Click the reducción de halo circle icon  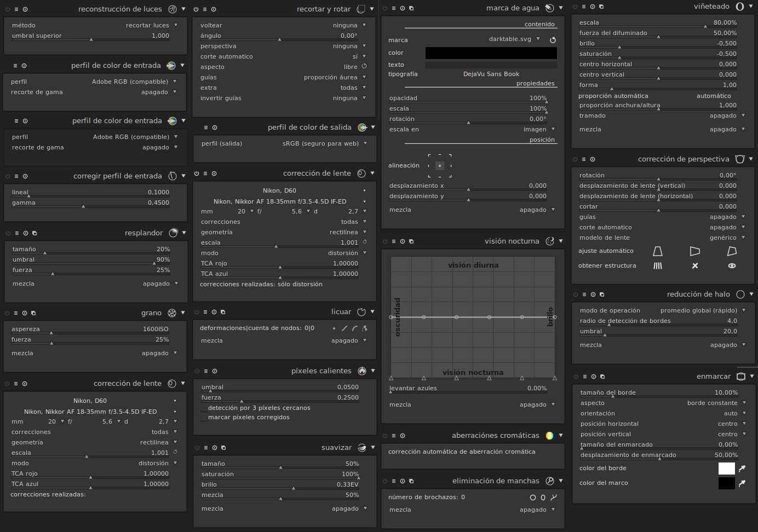click(740, 294)
